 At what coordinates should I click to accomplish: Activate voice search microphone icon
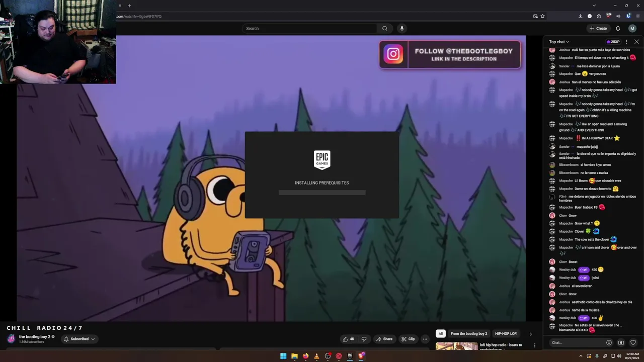pyautogui.click(x=401, y=28)
